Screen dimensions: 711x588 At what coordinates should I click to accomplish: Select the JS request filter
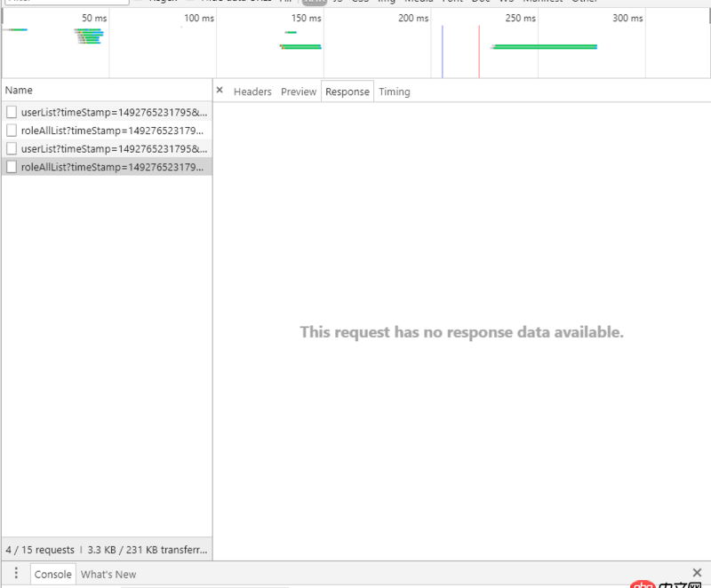click(337, 2)
